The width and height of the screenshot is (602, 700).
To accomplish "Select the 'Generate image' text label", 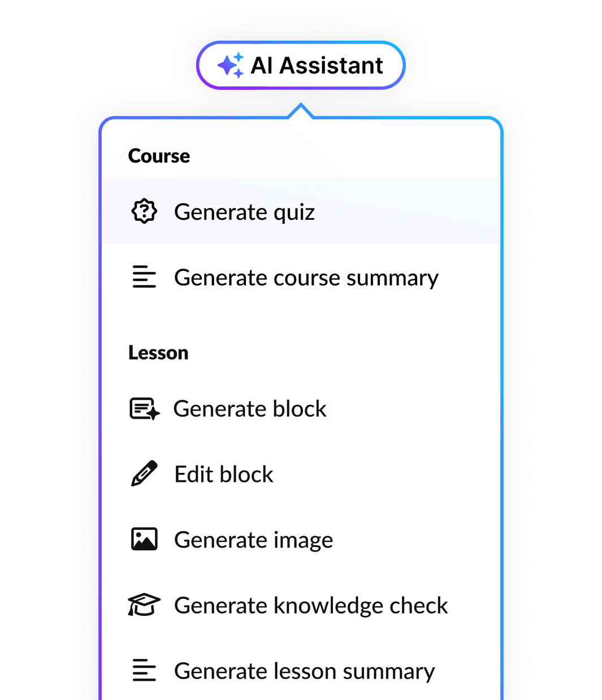I will (x=254, y=540).
